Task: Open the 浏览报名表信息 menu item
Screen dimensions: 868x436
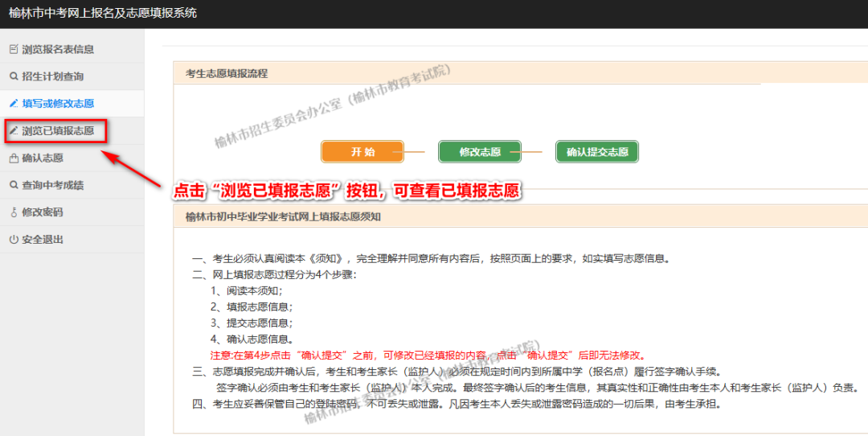Action: tap(58, 49)
